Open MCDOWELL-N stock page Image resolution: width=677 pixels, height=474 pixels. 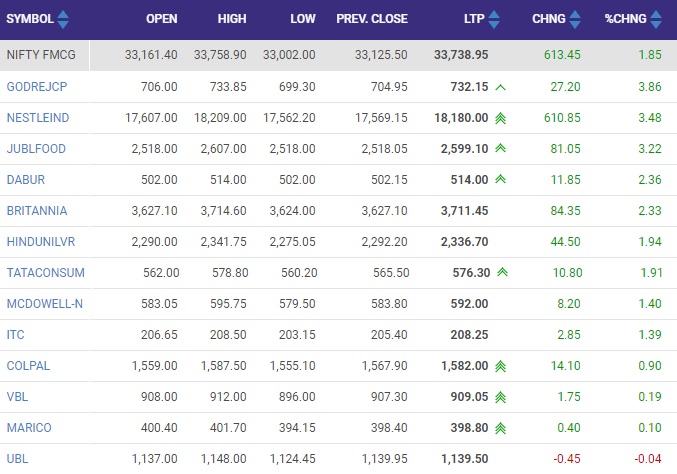(44, 304)
